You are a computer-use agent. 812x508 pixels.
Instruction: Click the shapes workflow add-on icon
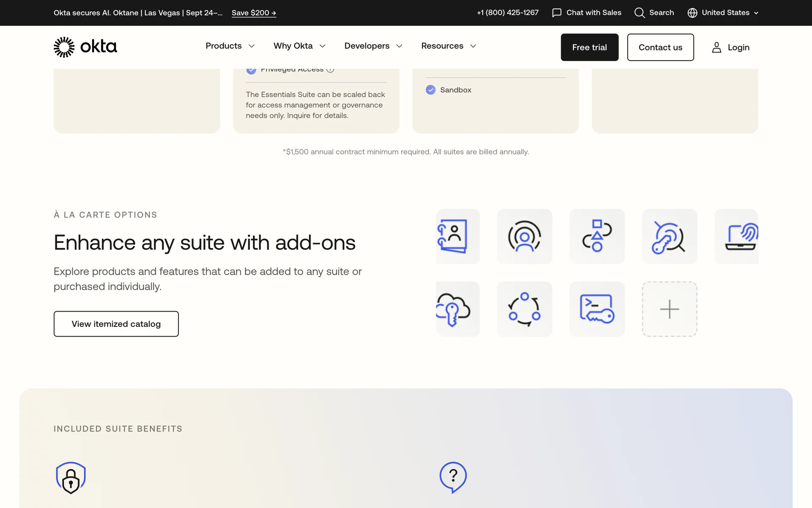(597, 236)
